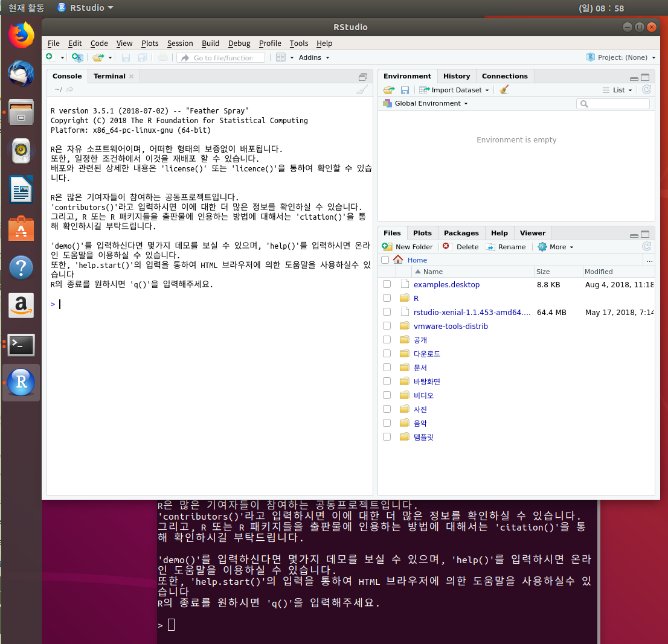This screenshot has width=668, height=644.
Task: Sort files by the Modified column header
Action: (618, 272)
